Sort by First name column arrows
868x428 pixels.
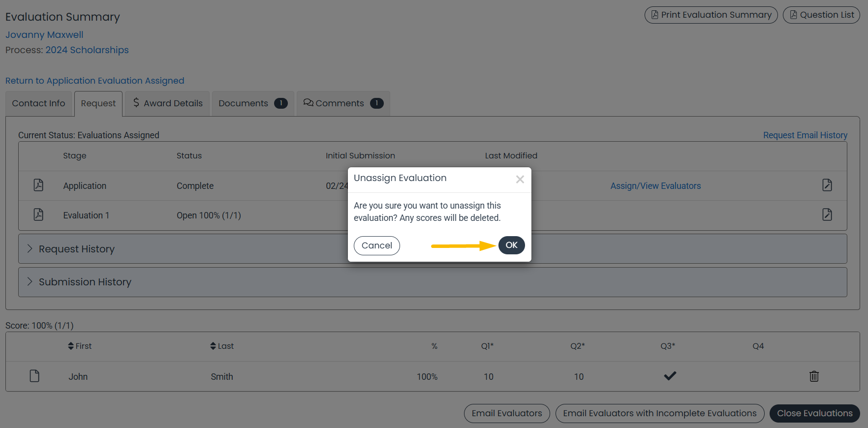[71, 346]
